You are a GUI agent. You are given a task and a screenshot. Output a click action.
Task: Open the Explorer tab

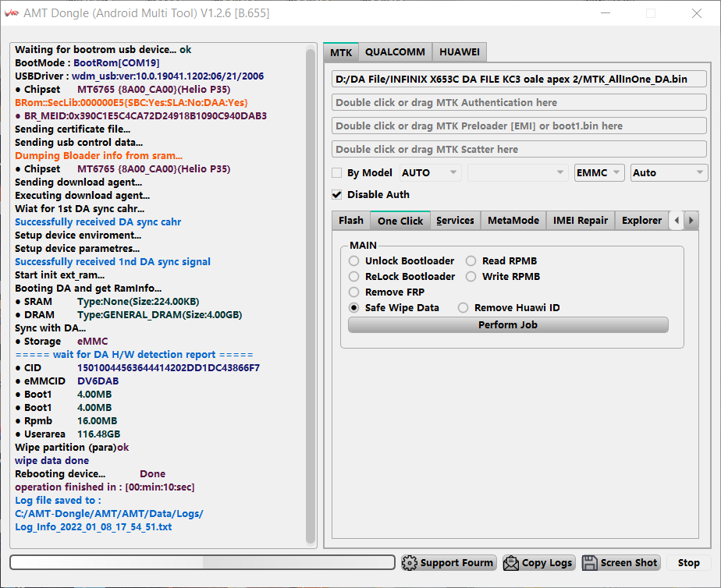(x=641, y=221)
